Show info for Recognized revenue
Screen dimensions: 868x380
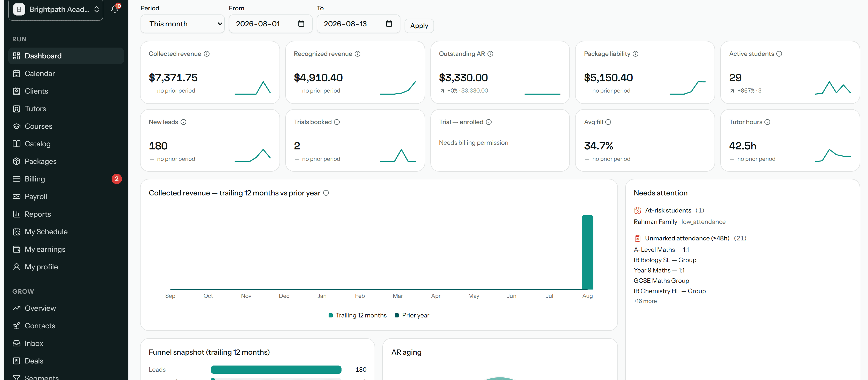coord(358,54)
